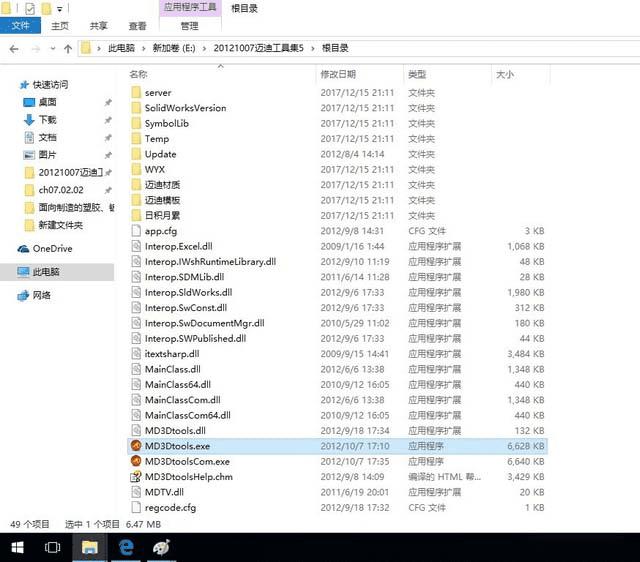Image resolution: width=640 pixels, height=562 pixels.
Task: Click the MD3DtoolsCom.exe application icon
Action: [x=136, y=461]
